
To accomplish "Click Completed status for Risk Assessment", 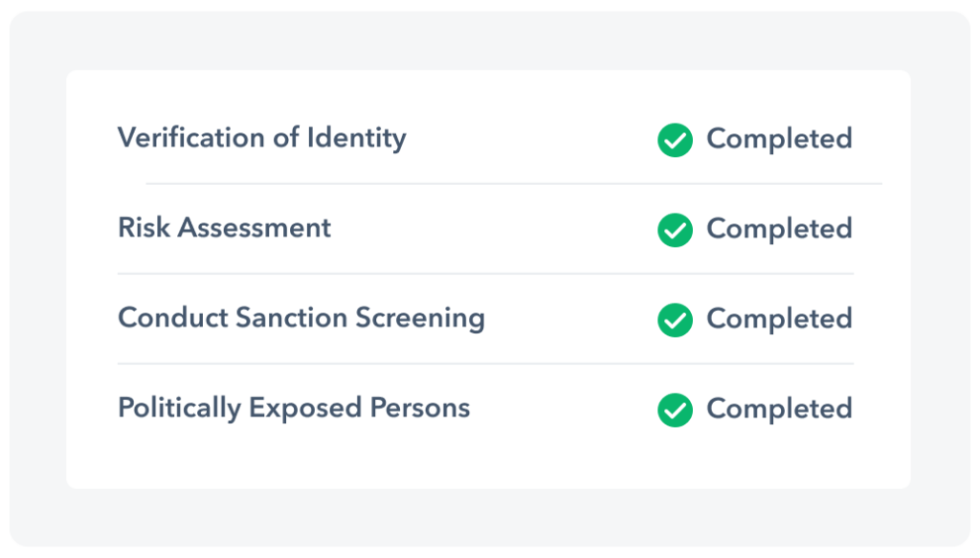I will 779,229.
